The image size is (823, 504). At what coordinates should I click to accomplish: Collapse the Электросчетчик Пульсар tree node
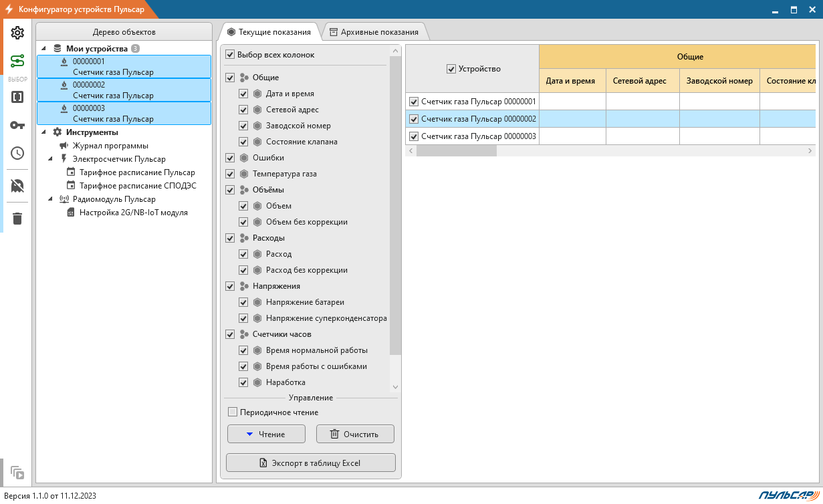(x=51, y=158)
